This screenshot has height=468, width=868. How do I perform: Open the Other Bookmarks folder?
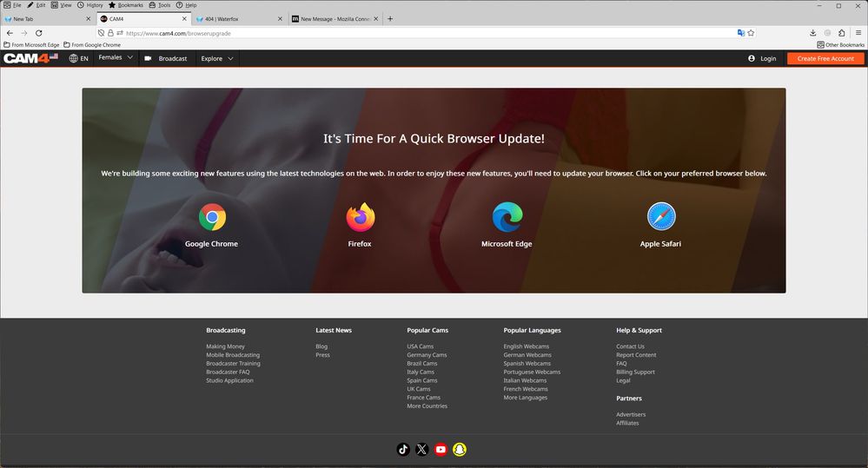(x=840, y=45)
